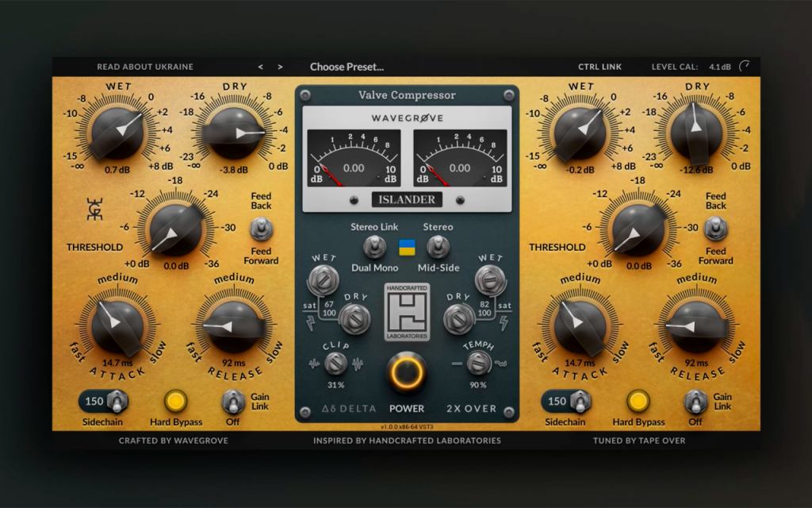Image resolution: width=812 pixels, height=508 pixels.
Task: Click version text v1.0.0 x86-64 VST3
Action: (407, 427)
